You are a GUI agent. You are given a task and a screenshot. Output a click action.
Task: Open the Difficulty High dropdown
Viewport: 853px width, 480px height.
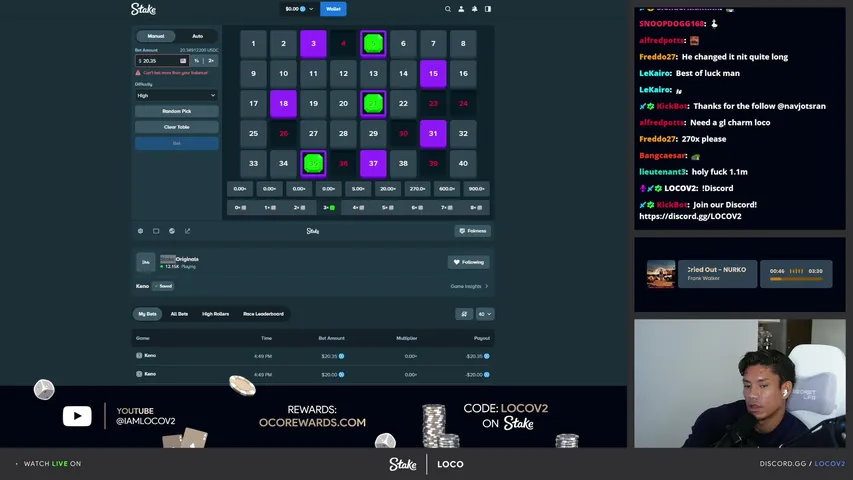tap(176, 95)
